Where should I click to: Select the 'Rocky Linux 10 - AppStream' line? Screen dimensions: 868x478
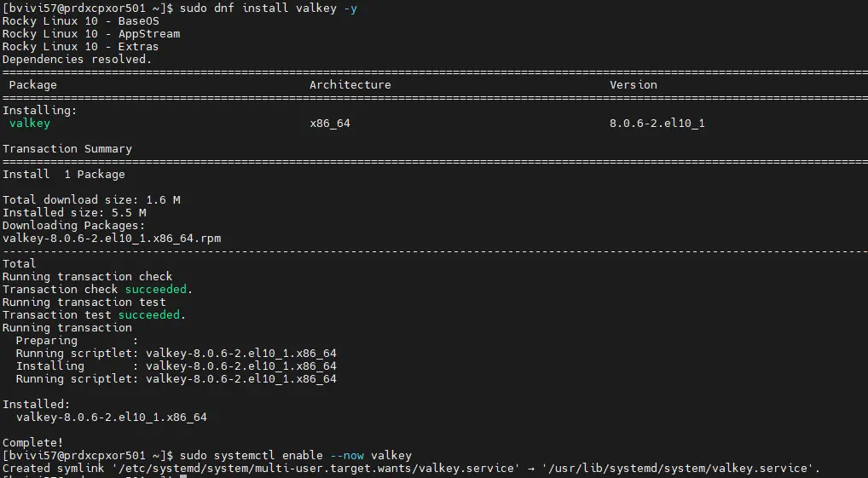(x=91, y=34)
